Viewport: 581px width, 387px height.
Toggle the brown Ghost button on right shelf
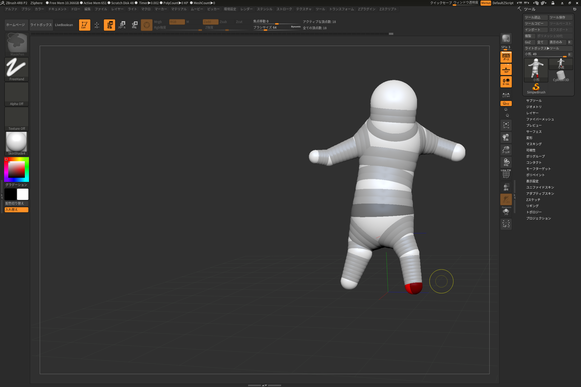click(x=506, y=199)
